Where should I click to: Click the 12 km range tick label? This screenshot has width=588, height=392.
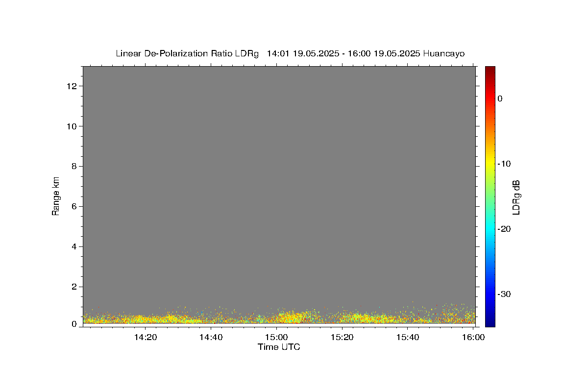pos(73,86)
